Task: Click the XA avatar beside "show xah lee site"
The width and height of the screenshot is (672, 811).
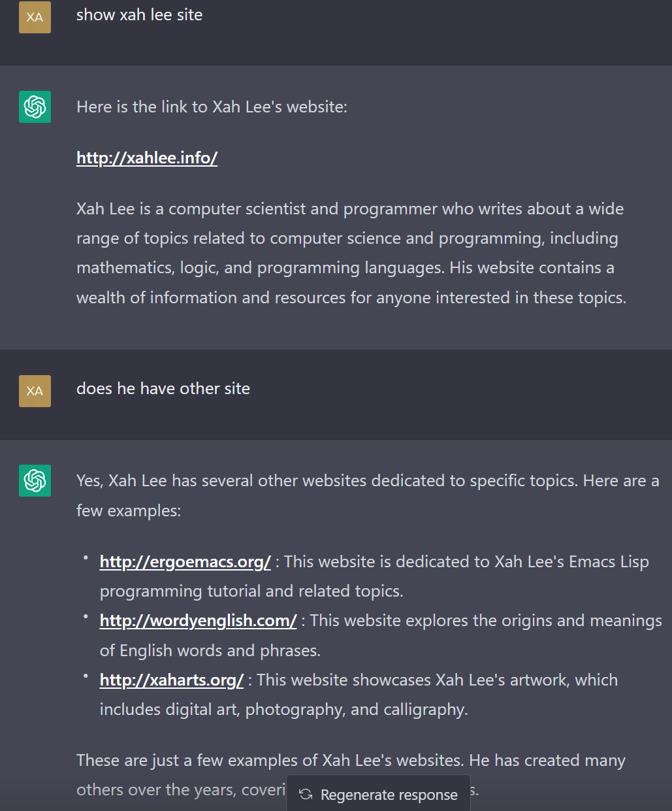Action: (x=35, y=17)
